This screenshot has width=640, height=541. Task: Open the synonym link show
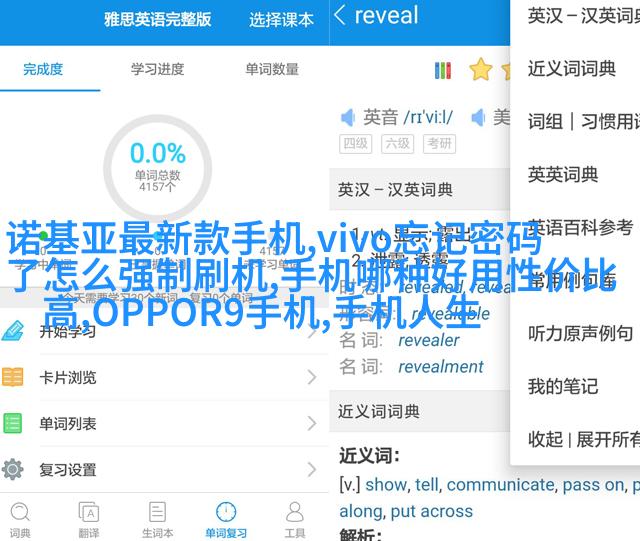click(386, 485)
